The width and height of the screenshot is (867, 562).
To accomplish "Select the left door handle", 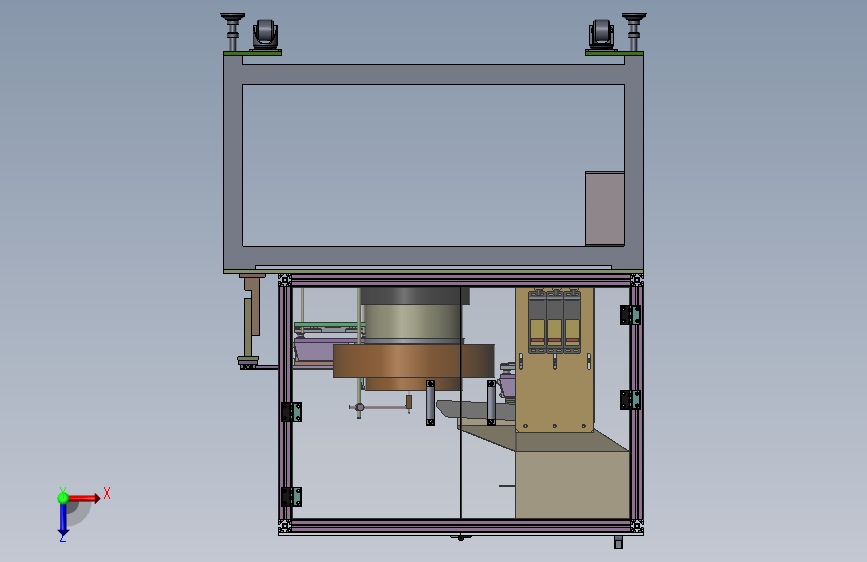I will pos(430,403).
